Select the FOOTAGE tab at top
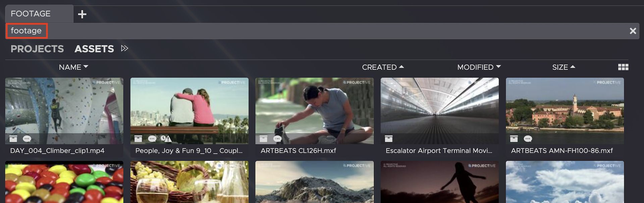Screen dimensions: 644x203 (x=31, y=14)
